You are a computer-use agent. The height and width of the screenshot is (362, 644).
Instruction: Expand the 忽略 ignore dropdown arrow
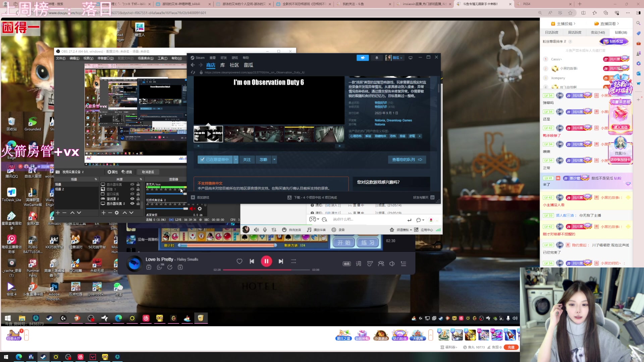[274, 160]
